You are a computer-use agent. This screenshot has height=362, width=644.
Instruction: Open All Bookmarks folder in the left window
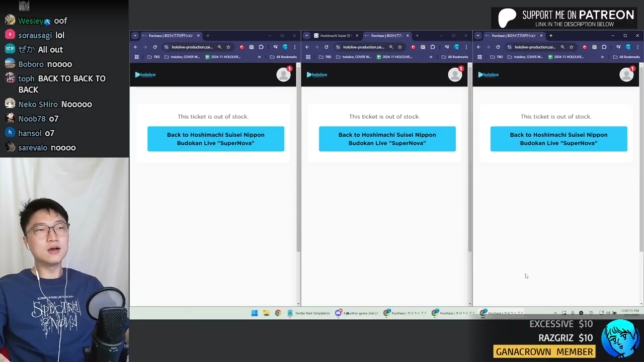(x=283, y=57)
